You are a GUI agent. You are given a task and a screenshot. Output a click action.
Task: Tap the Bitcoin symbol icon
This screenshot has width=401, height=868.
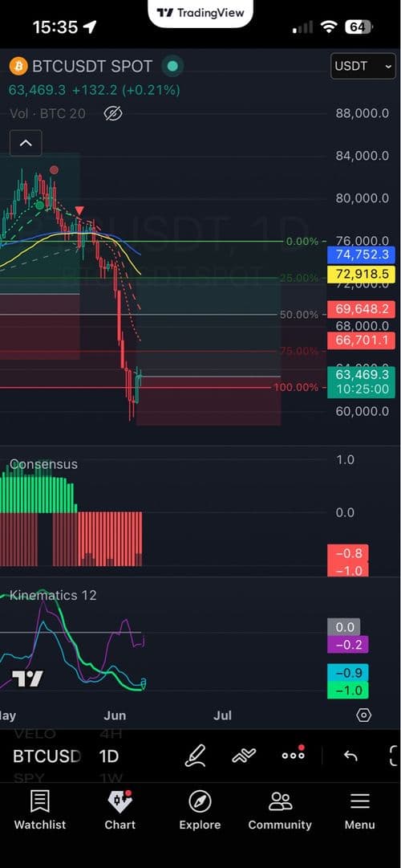point(18,67)
